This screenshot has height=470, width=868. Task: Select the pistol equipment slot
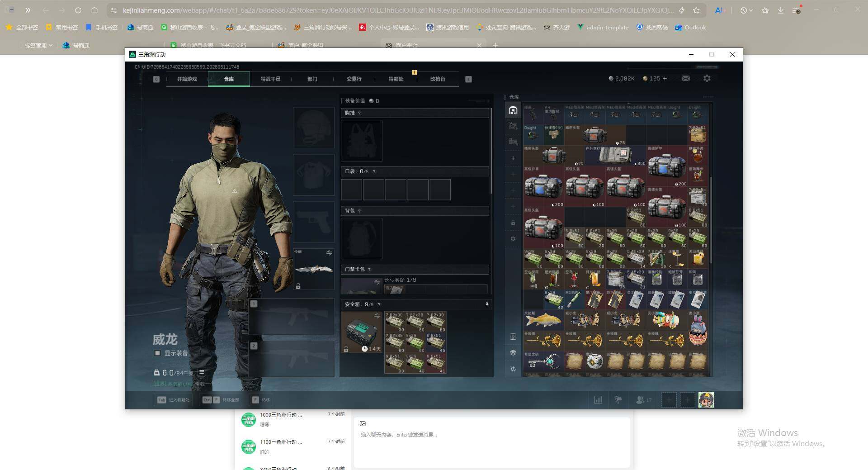(x=314, y=222)
